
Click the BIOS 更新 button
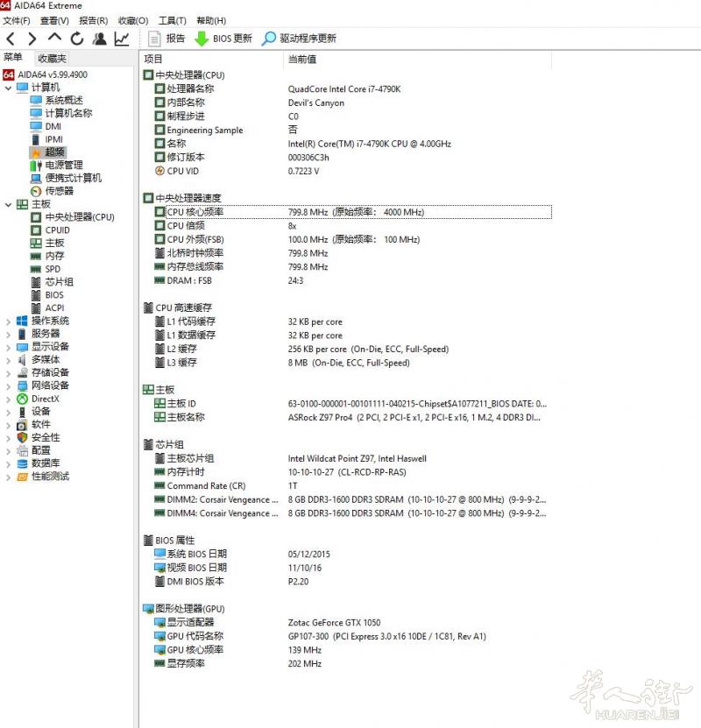pyautogui.click(x=223, y=39)
